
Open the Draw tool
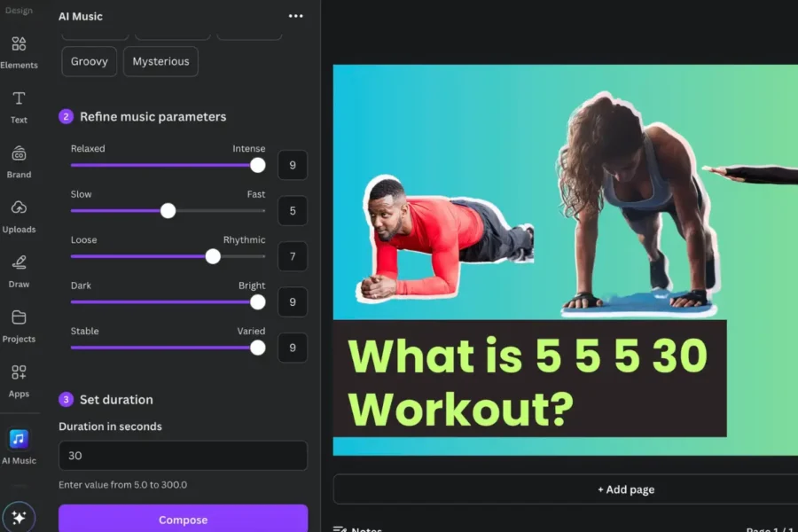pos(19,272)
